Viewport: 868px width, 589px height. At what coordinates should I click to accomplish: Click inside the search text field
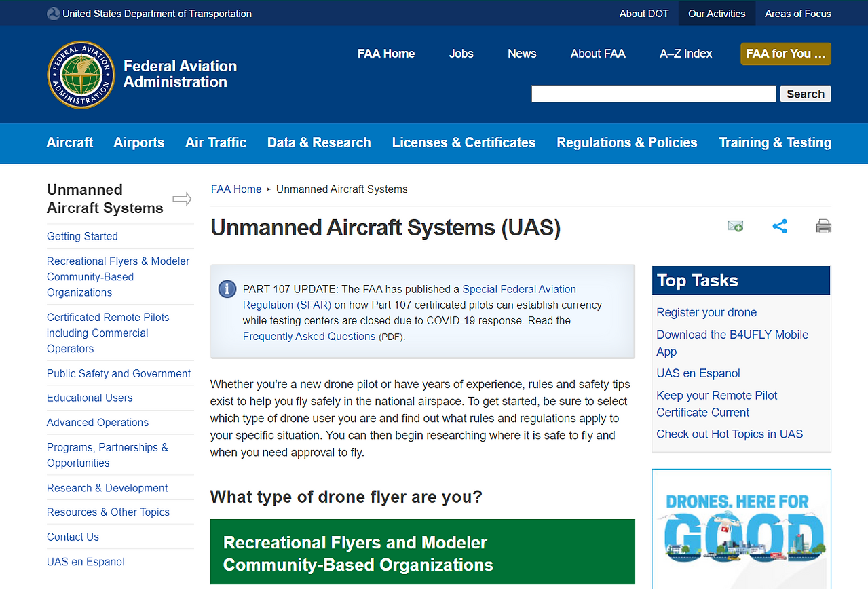point(654,94)
